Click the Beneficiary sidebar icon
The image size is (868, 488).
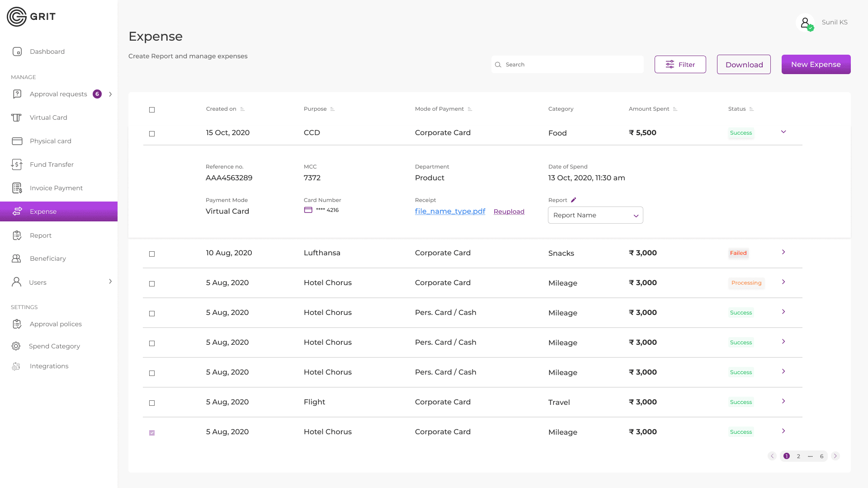coord(16,258)
